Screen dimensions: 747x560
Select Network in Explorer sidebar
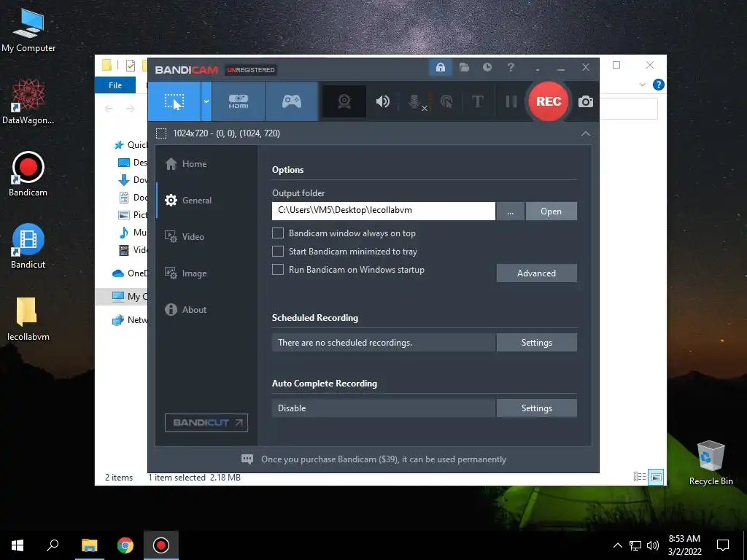tap(130, 319)
